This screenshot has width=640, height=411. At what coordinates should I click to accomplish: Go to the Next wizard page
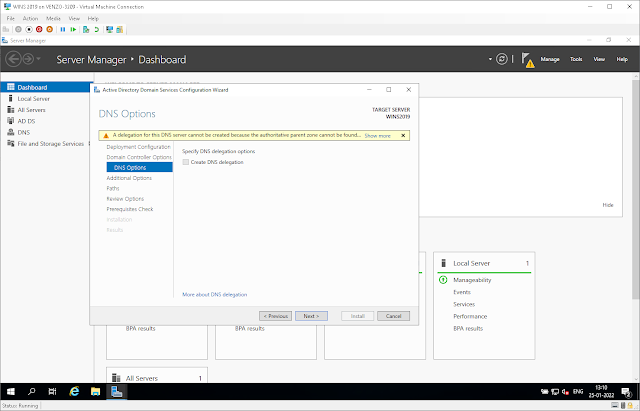point(311,316)
